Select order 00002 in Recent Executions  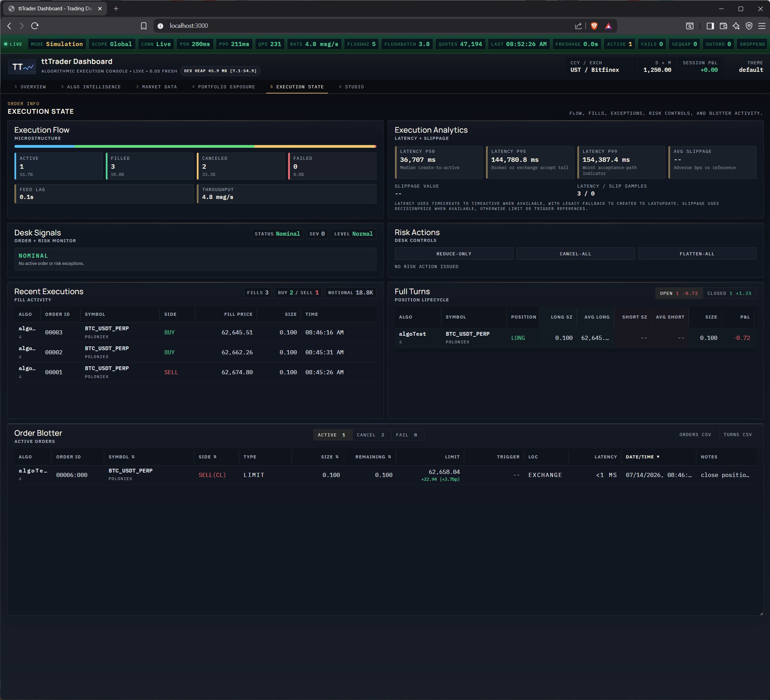pyautogui.click(x=195, y=352)
